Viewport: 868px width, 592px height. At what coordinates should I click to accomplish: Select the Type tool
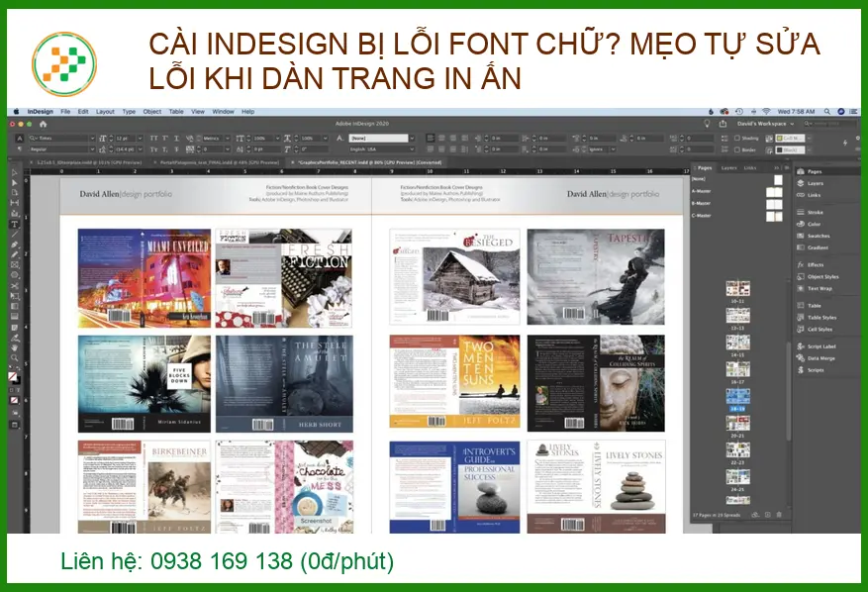click(x=15, y=225)
